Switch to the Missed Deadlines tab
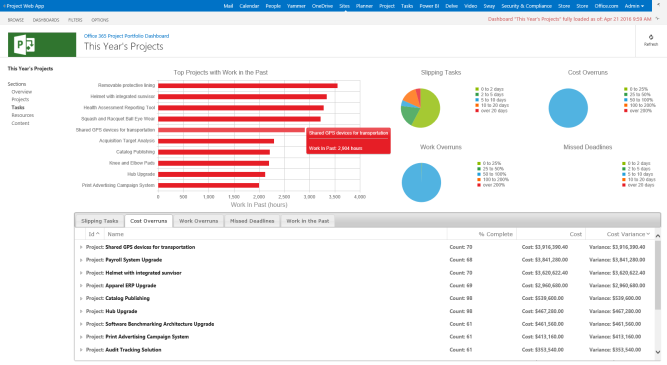Screen dimensions: 667x365 [x=252, y=221]
